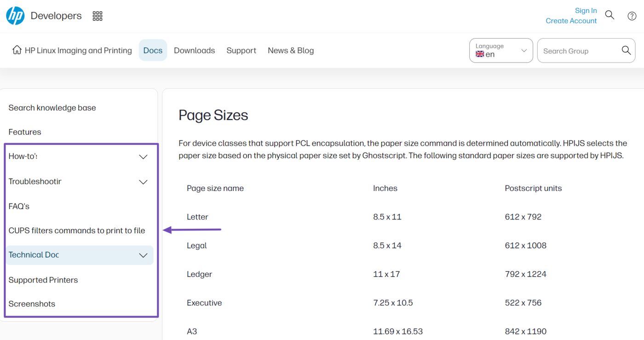Open the Support tab

[241, 51]
